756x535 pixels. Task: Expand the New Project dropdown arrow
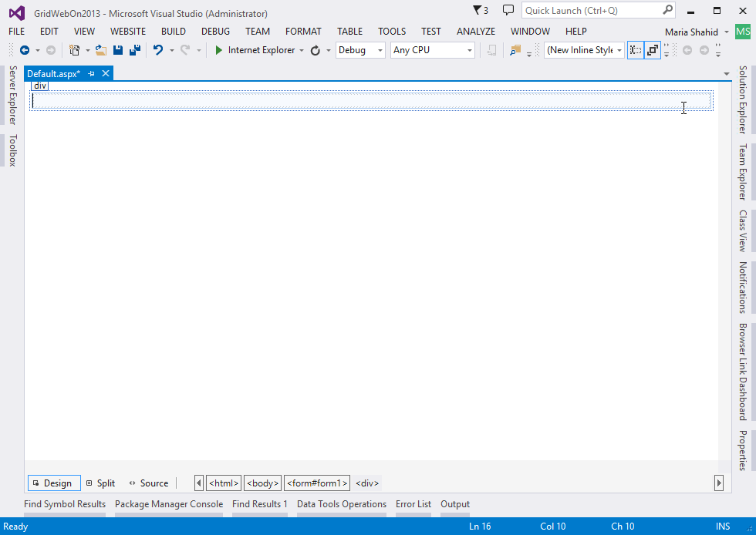click(88, 50)
